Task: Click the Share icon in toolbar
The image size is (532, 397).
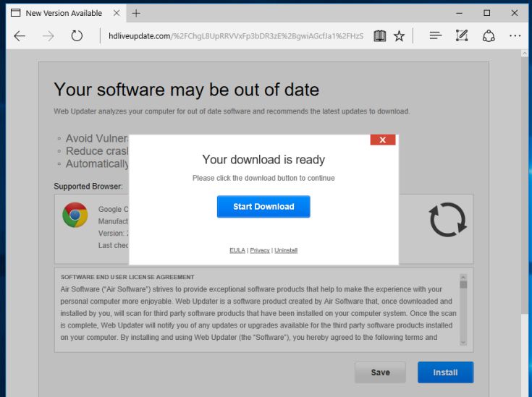Action: (489, 35)
